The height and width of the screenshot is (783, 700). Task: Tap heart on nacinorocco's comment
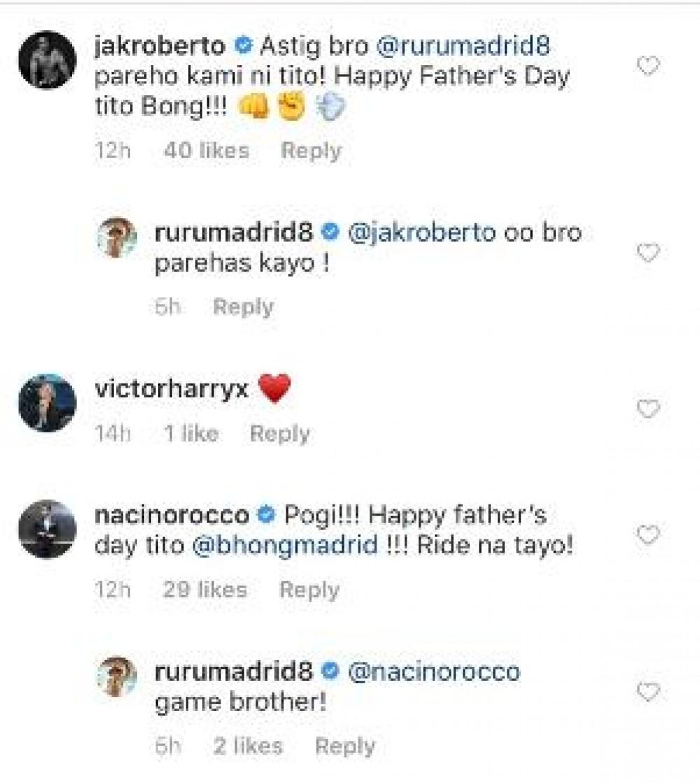coord(648,536)
